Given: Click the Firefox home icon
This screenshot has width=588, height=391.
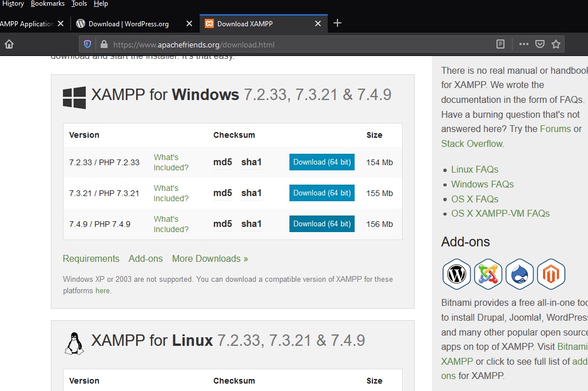Looking at the screenshot, I should [9, 44].
